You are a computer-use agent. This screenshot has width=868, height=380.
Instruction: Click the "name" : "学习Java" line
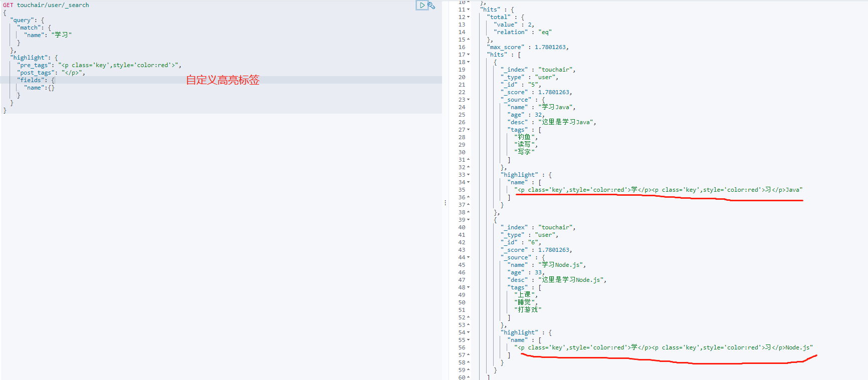tap(541, 107)
